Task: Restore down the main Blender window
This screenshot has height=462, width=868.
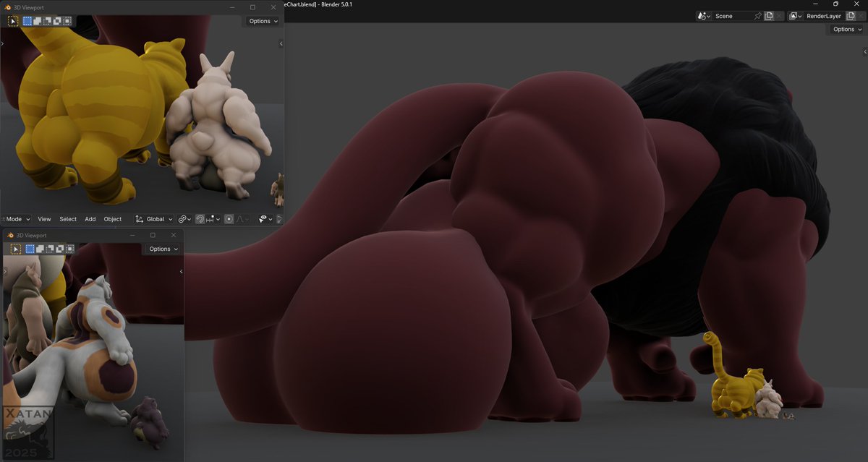Action: pos(835,4)
